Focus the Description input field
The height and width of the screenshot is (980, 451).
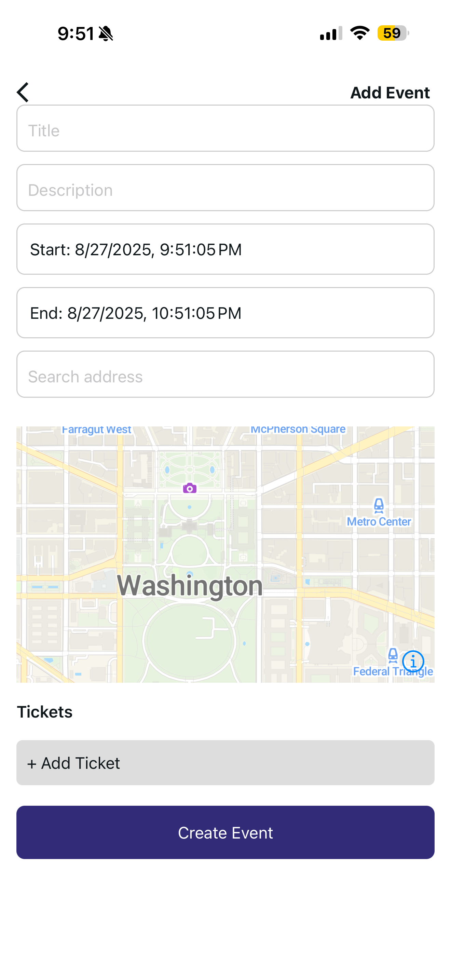pyautogui.click(x=225, y=188)
